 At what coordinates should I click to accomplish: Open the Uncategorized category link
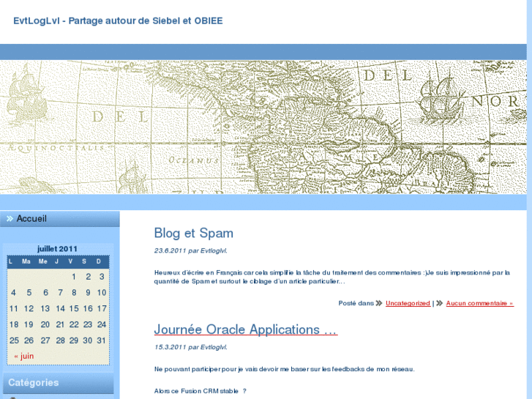click(408, 303)
